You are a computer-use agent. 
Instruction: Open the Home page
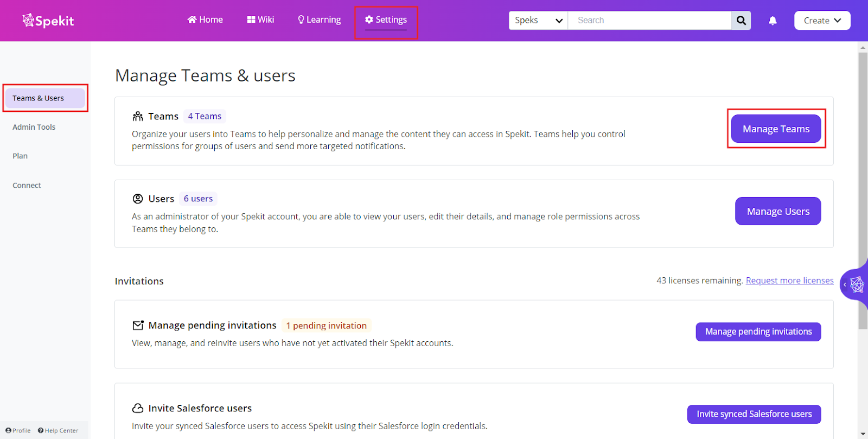(205, 20)
